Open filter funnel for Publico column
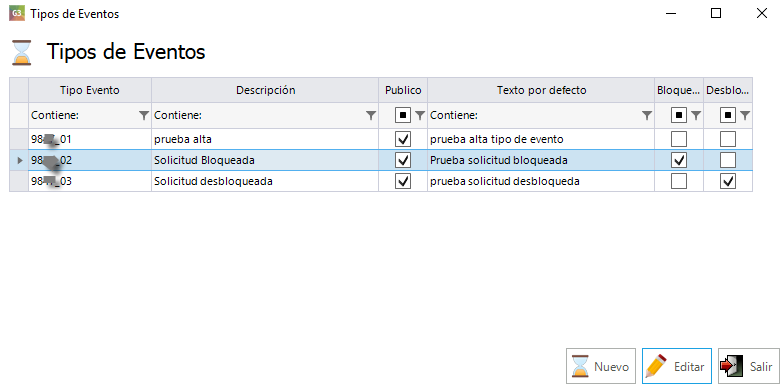 pos(420,116)
